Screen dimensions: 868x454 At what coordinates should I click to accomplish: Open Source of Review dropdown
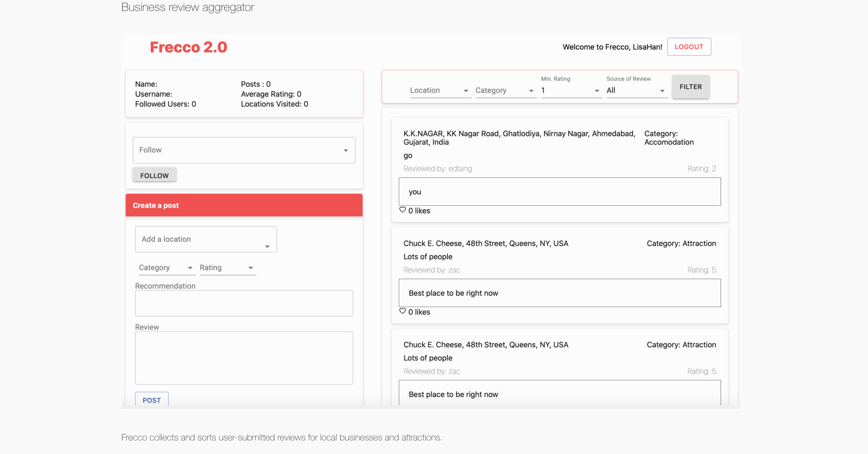[x=636, y=90]
